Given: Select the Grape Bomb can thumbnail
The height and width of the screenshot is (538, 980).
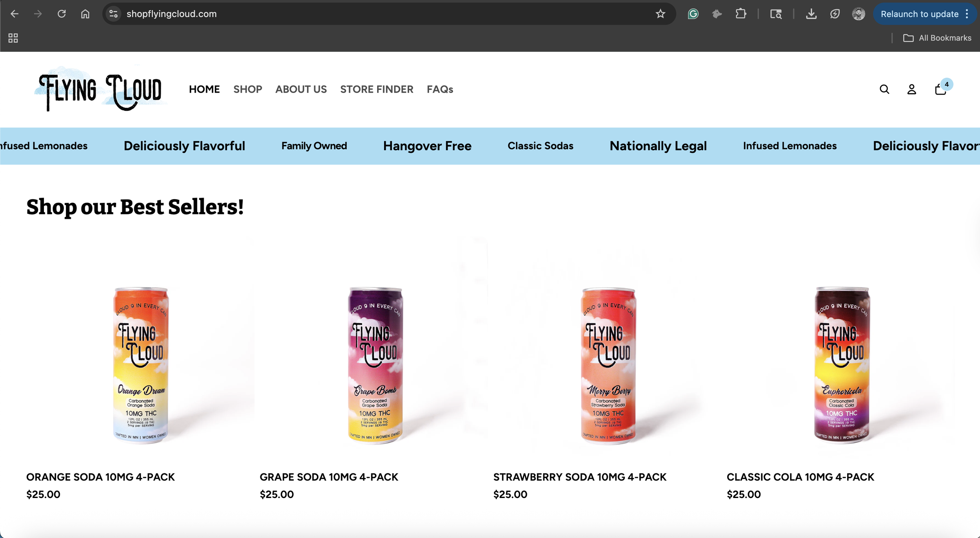Looking at the screenshot, I should [375, 365].
